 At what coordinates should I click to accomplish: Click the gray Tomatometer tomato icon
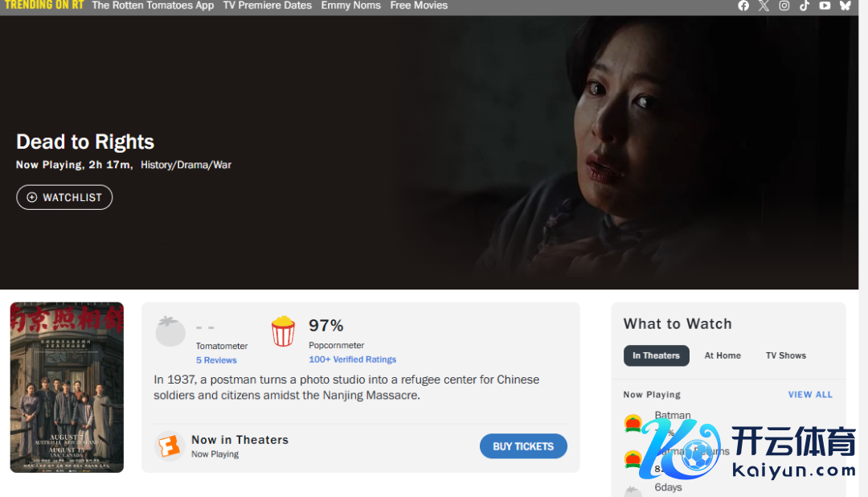point(170,331)
